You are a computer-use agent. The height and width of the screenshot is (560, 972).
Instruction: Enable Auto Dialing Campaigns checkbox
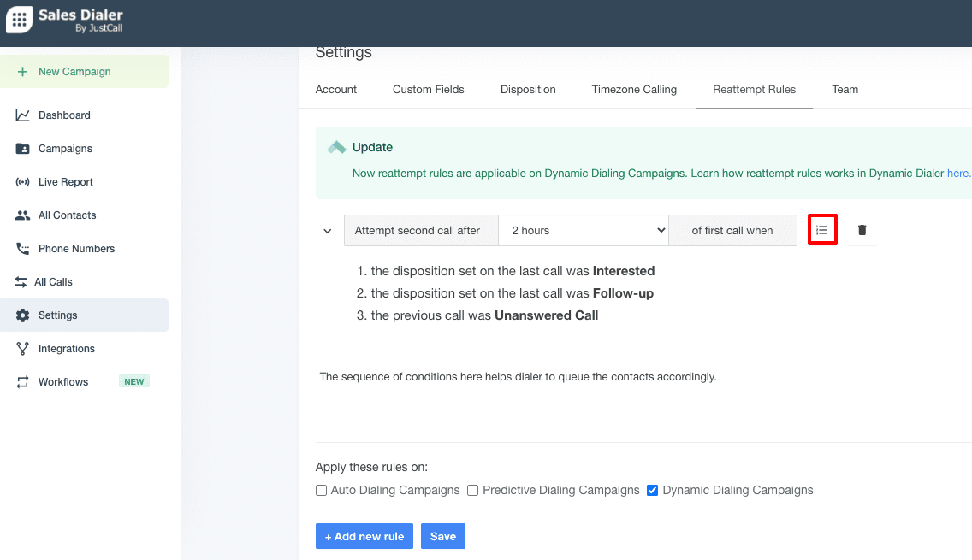pyautogui.click(x=321, y=490)
